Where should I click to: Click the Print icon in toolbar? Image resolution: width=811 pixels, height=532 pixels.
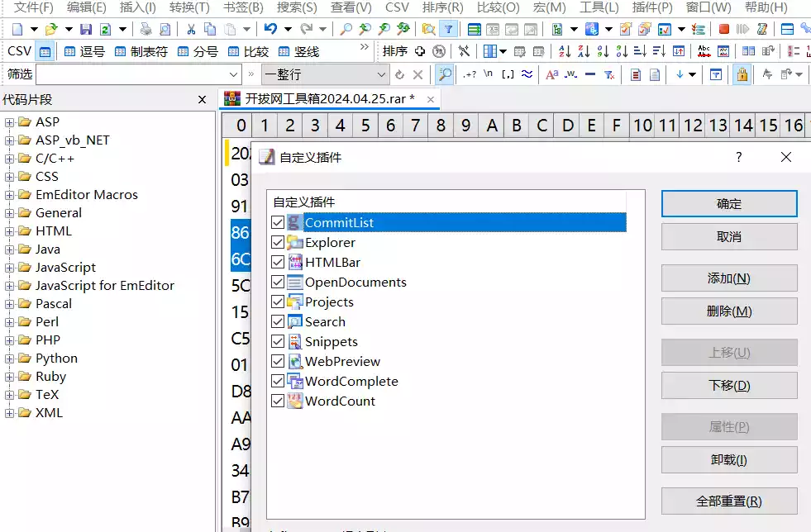(146, 29)
